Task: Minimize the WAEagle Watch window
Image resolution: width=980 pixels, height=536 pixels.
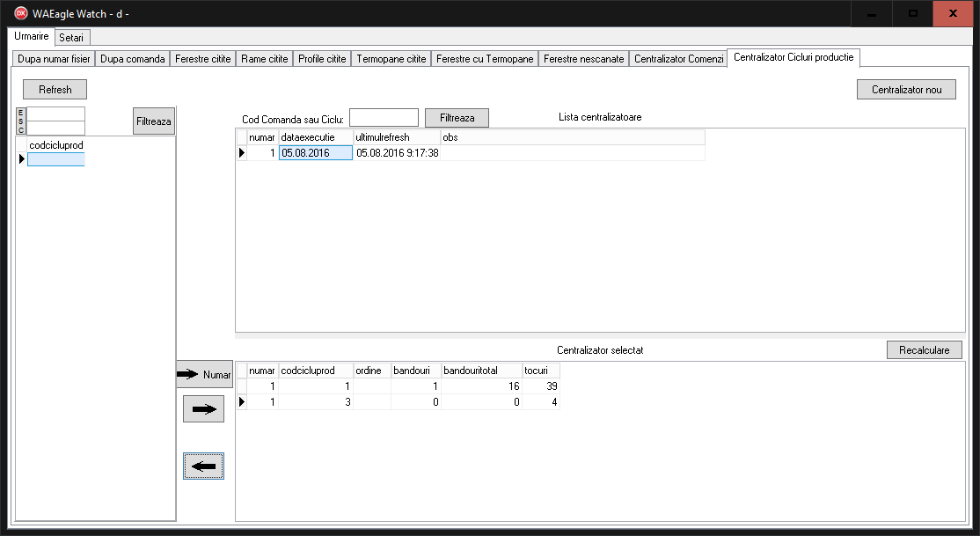Action: point(871,13)
